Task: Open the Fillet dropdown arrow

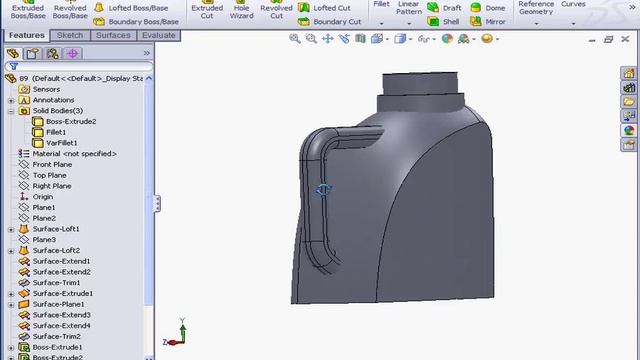Action: [381, 24]
